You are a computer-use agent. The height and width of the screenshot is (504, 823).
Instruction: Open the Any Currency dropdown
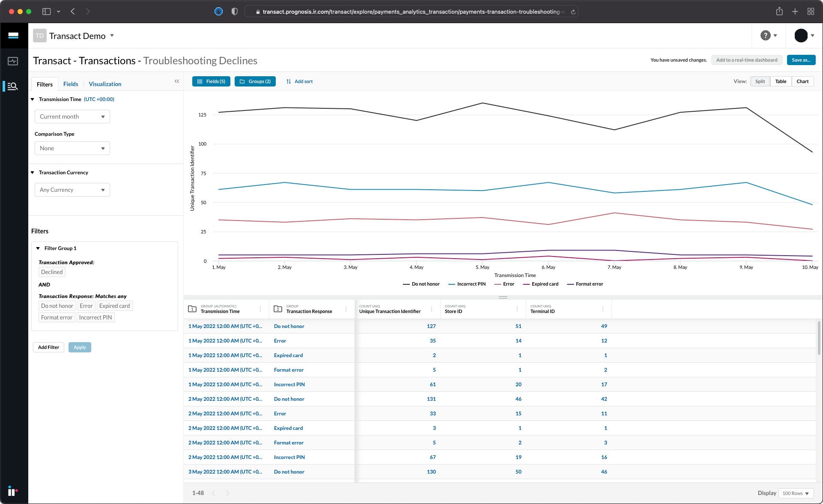click(72, 190)
